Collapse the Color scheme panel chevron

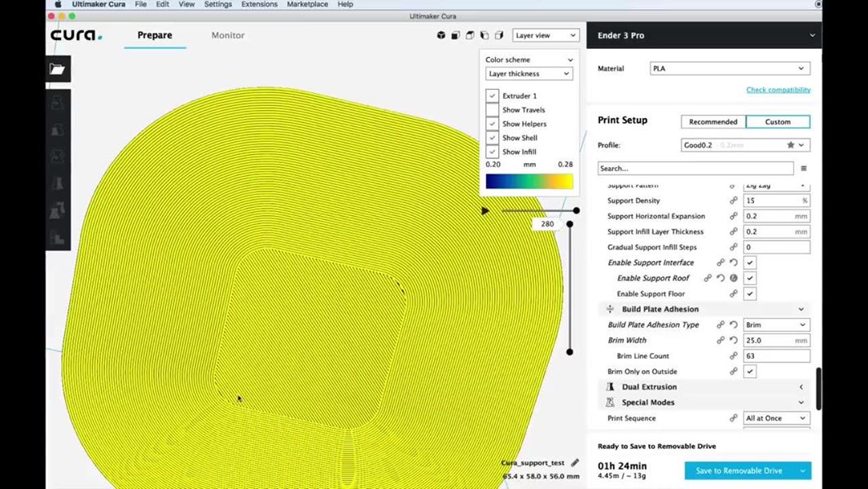pos(570,59)
